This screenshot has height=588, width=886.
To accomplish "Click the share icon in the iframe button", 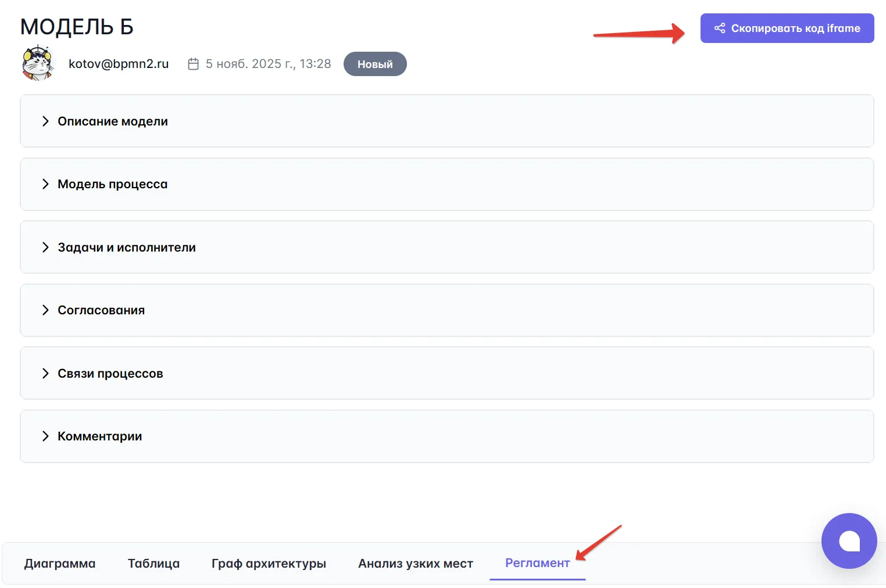I will [x=719, y=28].
